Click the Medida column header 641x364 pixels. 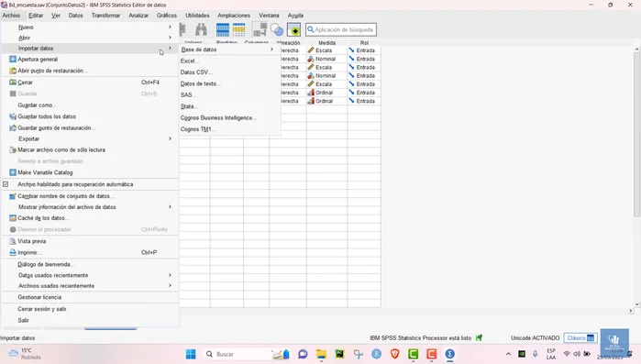click(327, 42)
